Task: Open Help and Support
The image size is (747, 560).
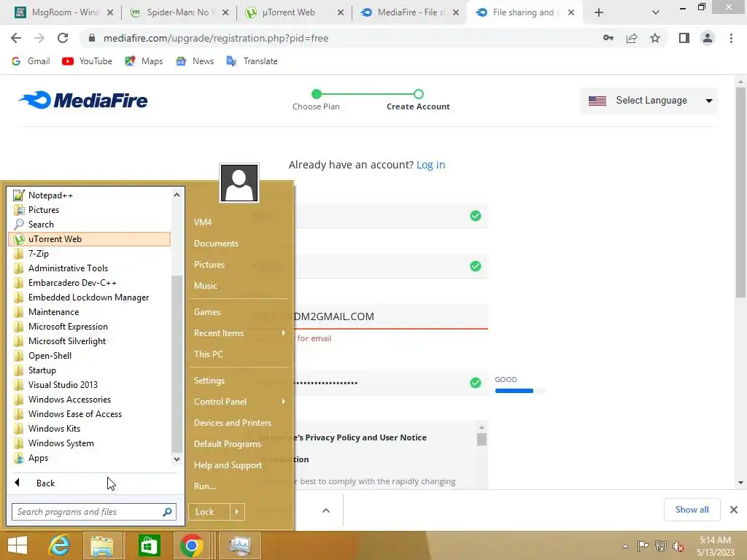Action: click(239, 465)
